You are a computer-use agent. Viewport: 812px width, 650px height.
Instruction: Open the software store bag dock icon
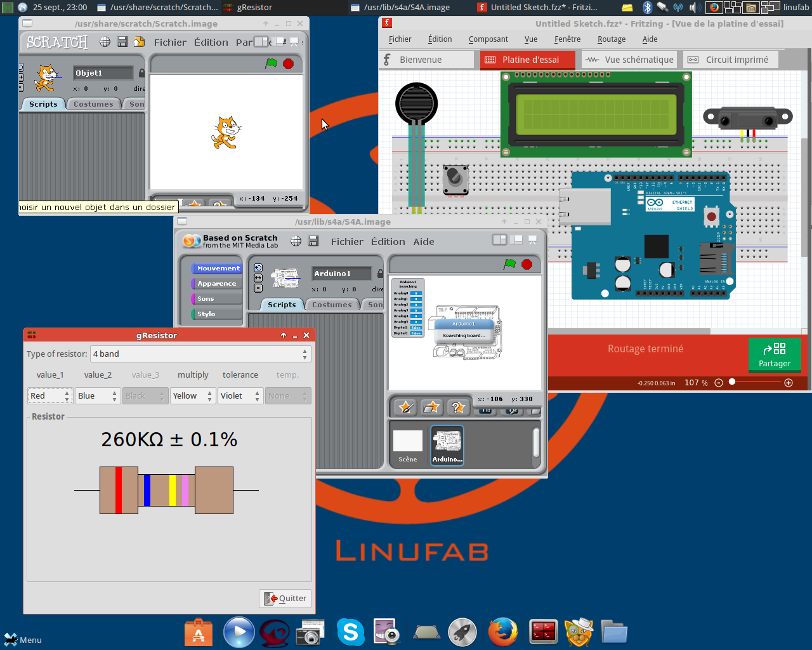click(x=199, y=633)
